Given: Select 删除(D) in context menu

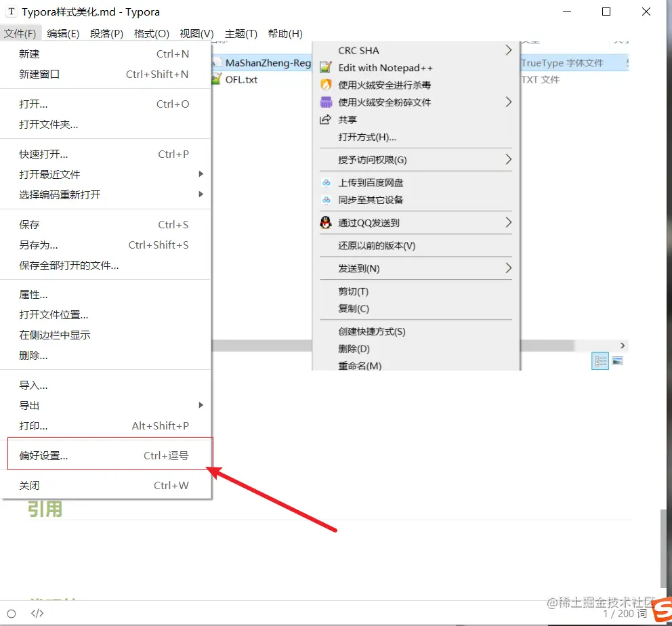Looking at the screenshot, I should 416,349.
